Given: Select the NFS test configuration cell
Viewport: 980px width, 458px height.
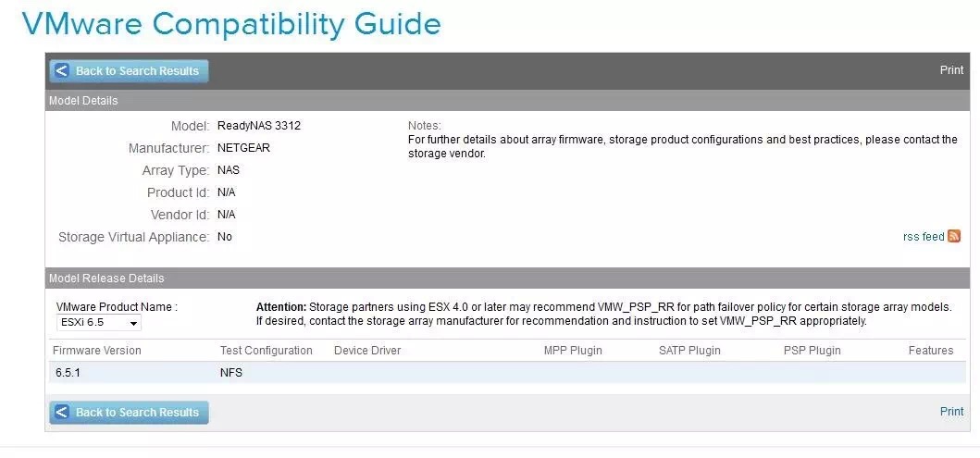Looking at the screenshot, I should pos(230,373).
